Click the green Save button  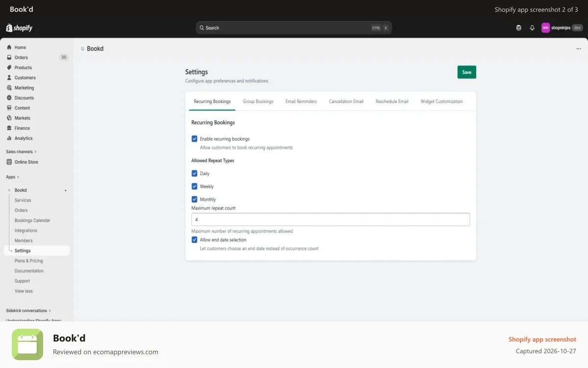(x=467, y=72)
